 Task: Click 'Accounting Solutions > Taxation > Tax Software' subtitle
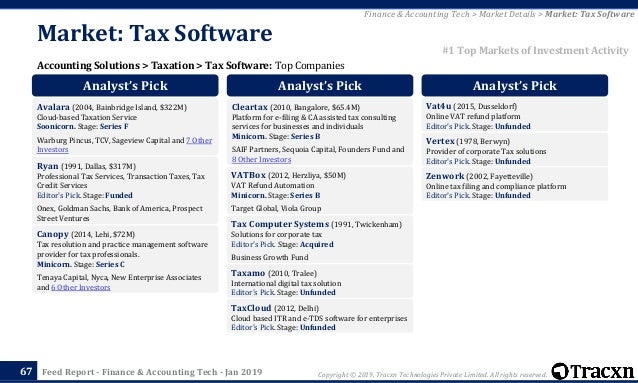click(x=154, y=66)
